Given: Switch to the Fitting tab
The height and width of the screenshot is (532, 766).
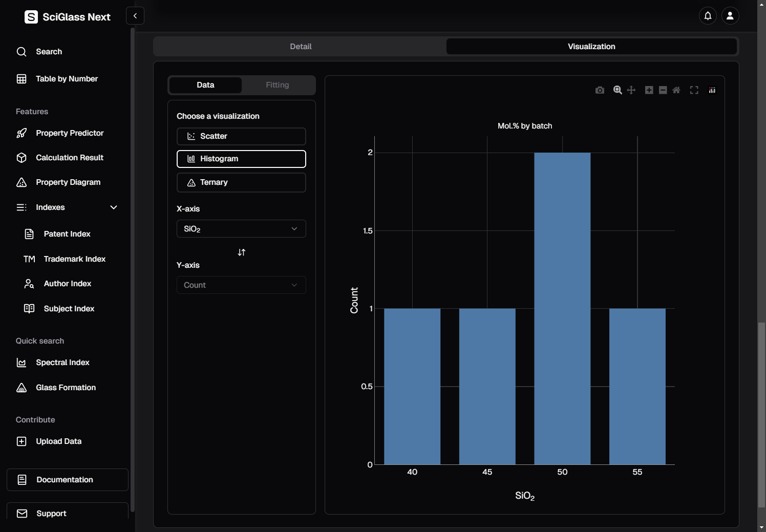Looking at the screenshot, I should point(278,85).
